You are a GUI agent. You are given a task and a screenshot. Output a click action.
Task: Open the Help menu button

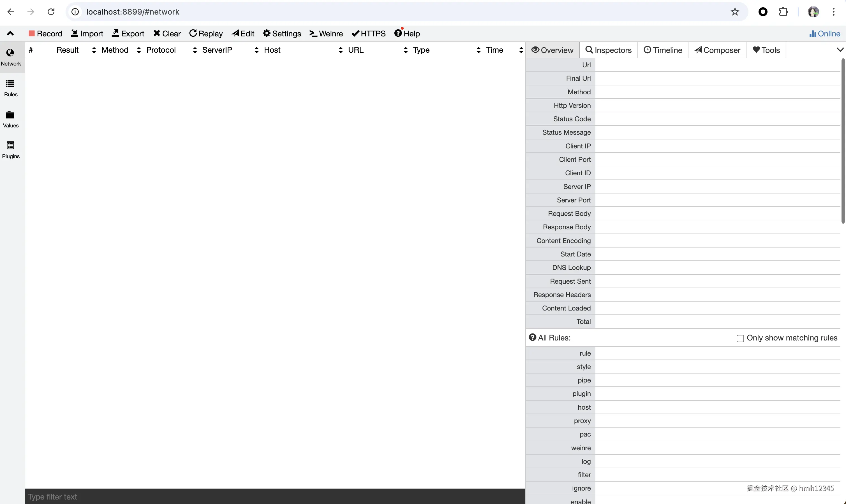[407, 34]
